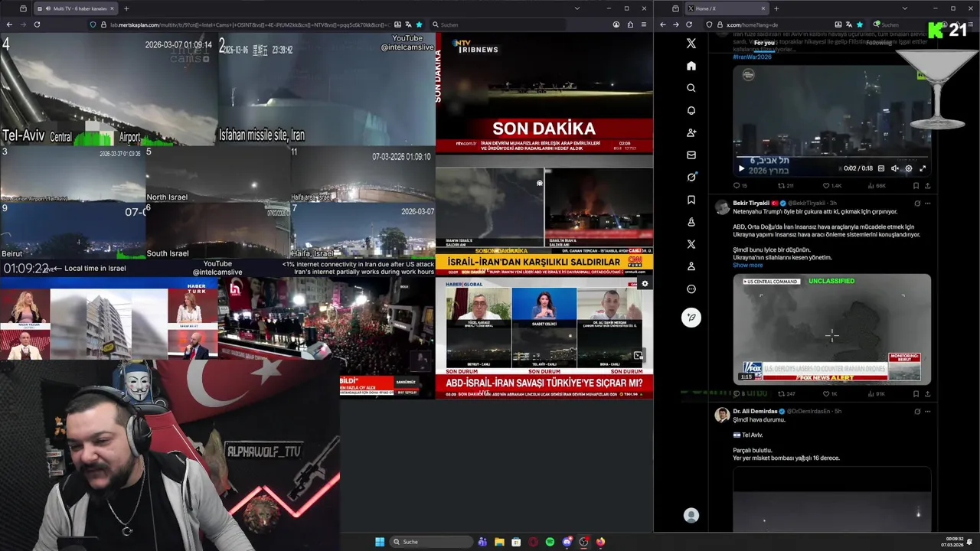Open settings gear on Haber Global stream
This screenshot has height=551, width=980.
[645, 284]
